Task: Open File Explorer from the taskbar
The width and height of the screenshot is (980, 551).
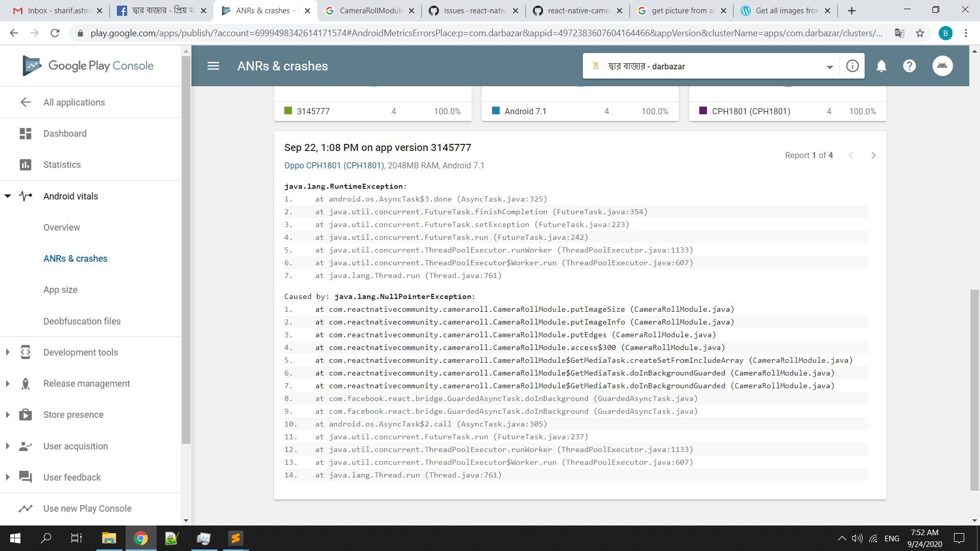Action: click(109, 538)
